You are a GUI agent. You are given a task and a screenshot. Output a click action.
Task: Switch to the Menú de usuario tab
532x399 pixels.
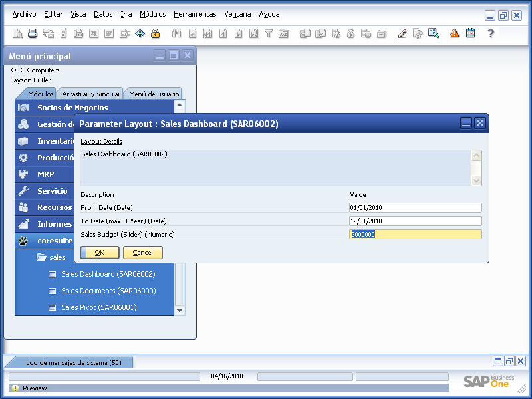154,94
